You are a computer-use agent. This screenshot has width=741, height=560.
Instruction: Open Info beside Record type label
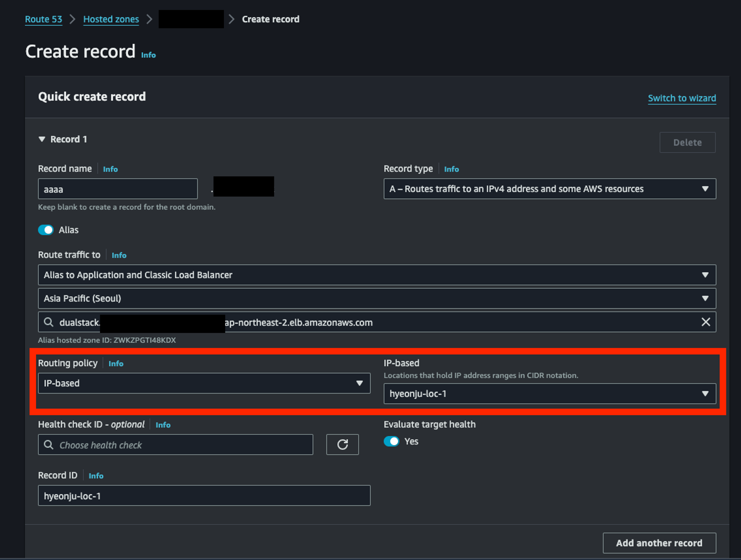coord(451,169)
